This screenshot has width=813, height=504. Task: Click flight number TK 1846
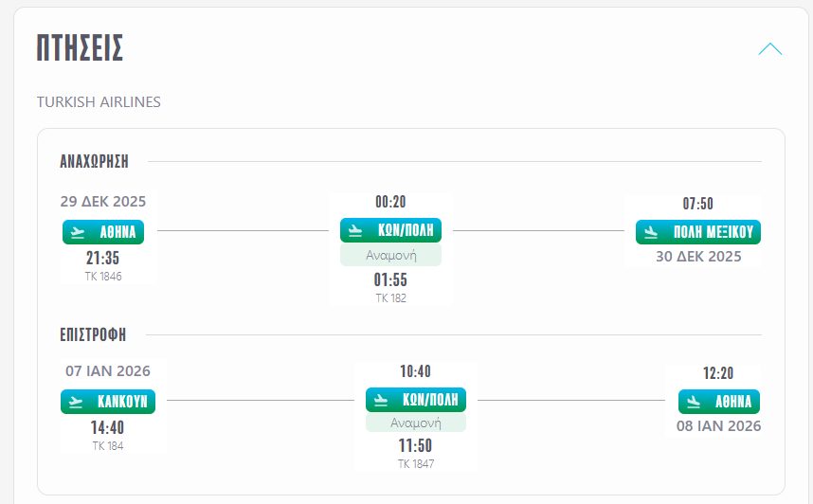103,277
